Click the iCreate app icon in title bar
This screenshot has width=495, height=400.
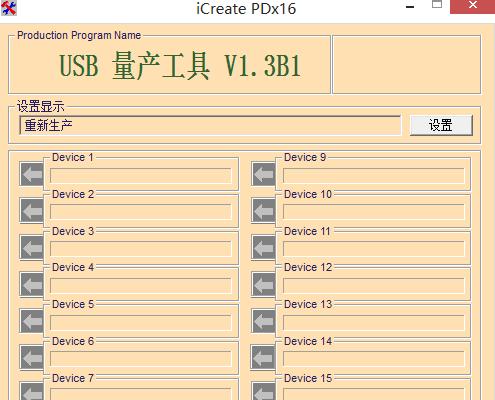[9, 8]
